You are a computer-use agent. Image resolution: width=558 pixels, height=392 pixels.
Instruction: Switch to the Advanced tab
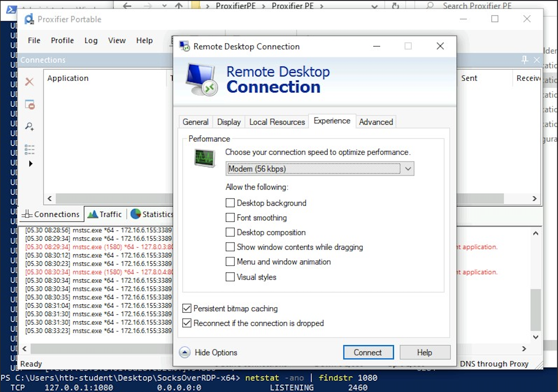tap(376, 122)
